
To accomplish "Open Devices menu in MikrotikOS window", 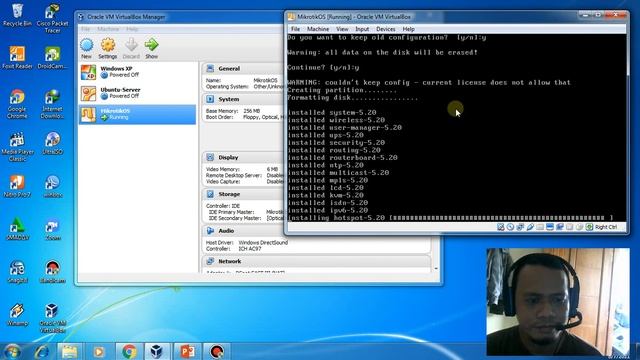I will click(386, 29).
